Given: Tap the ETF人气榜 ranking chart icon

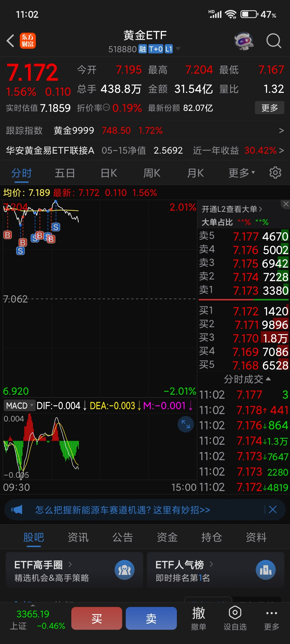Looking at the screenshot, I should (266, 570).
